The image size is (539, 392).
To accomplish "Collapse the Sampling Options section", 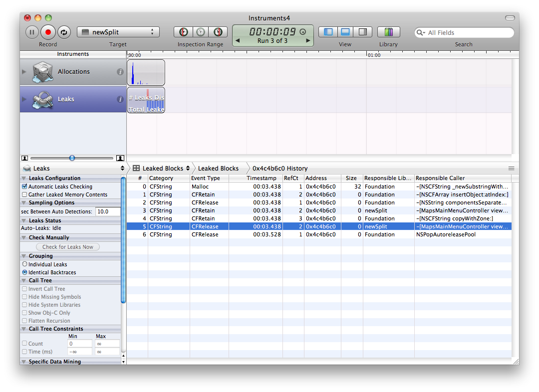I will tap(24, 202).
